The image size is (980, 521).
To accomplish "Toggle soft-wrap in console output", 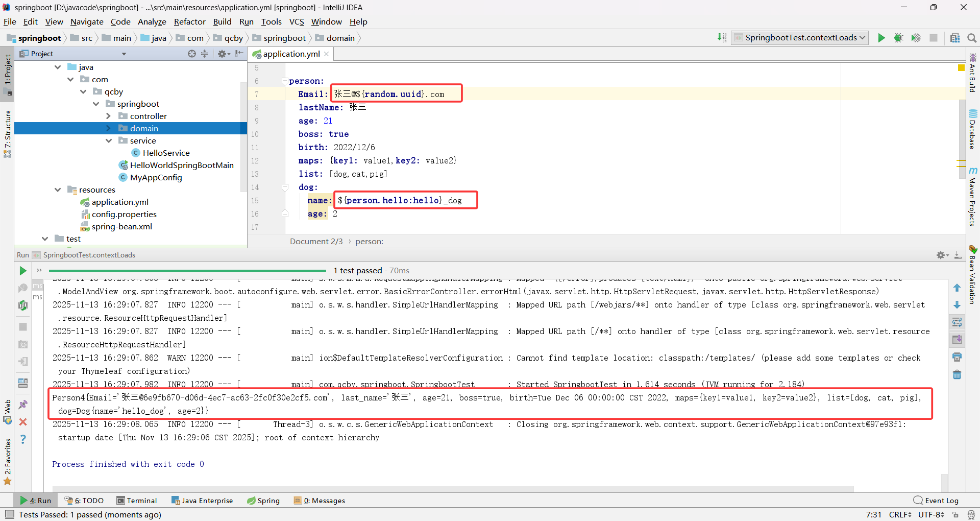I will point(957,322).
